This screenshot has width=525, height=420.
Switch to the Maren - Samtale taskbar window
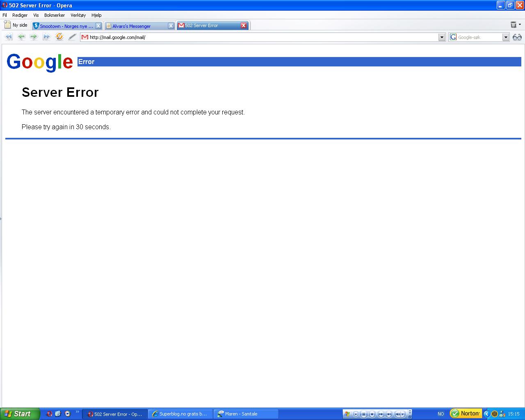246,414
